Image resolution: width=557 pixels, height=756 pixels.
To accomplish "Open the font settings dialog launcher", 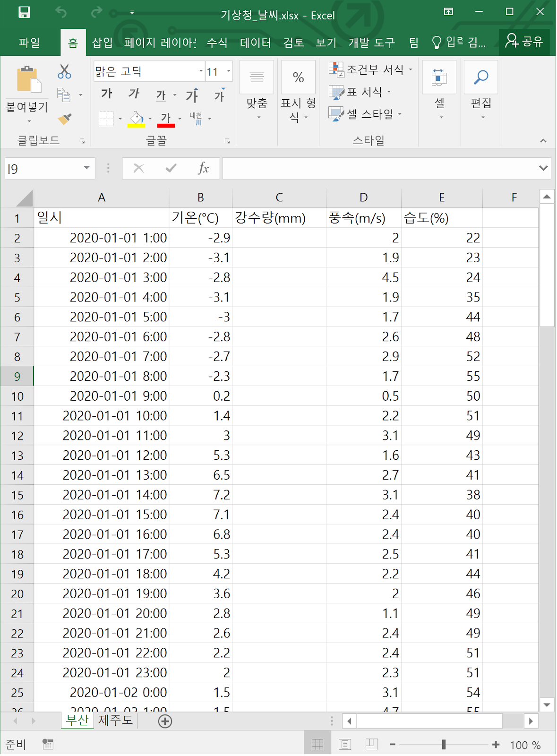I will click(227, 141).
